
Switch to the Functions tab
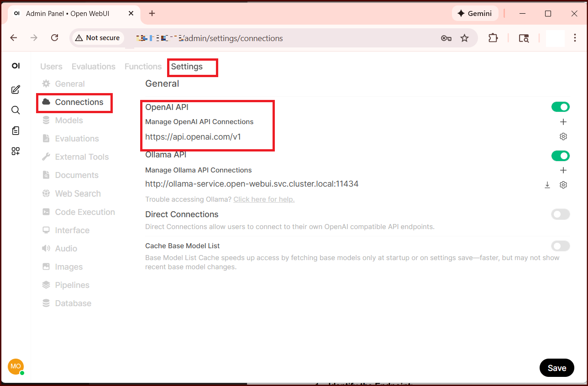pos(143,67)
